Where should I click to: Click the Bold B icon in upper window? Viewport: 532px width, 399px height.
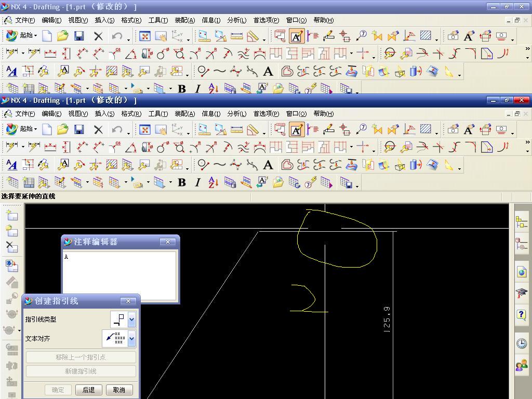182,89
